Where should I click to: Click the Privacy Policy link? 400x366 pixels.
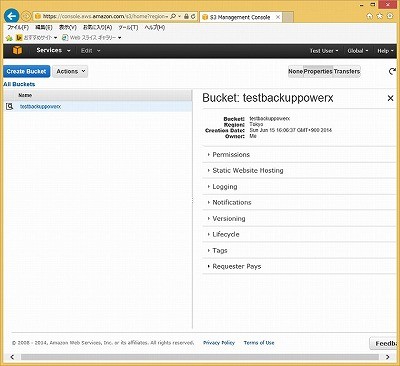[x=219, y=343]
